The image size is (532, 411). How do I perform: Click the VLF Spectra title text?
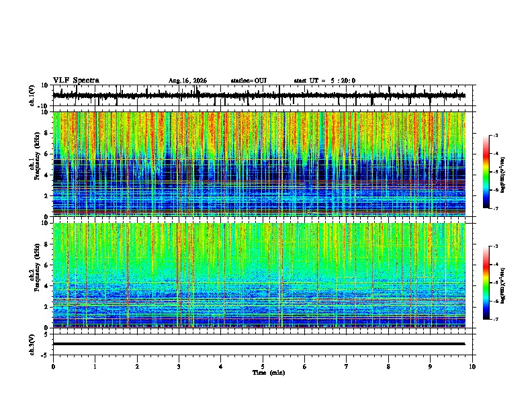(76, 81)
